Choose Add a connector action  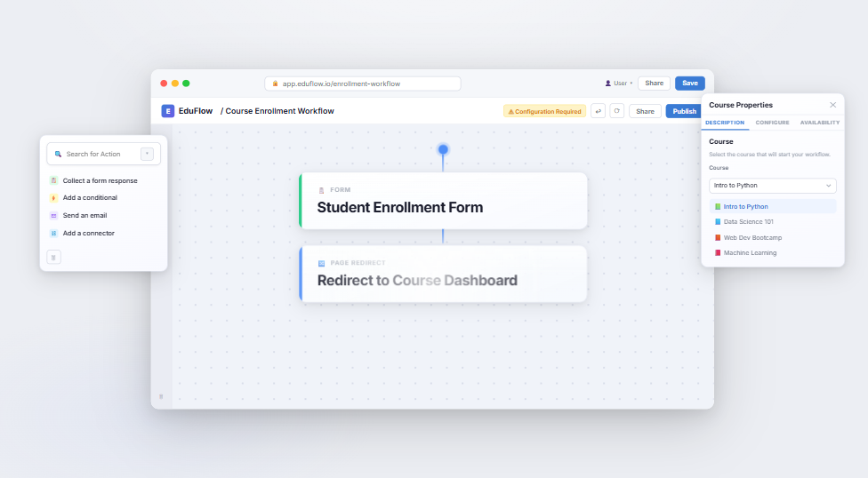(103, 233)
